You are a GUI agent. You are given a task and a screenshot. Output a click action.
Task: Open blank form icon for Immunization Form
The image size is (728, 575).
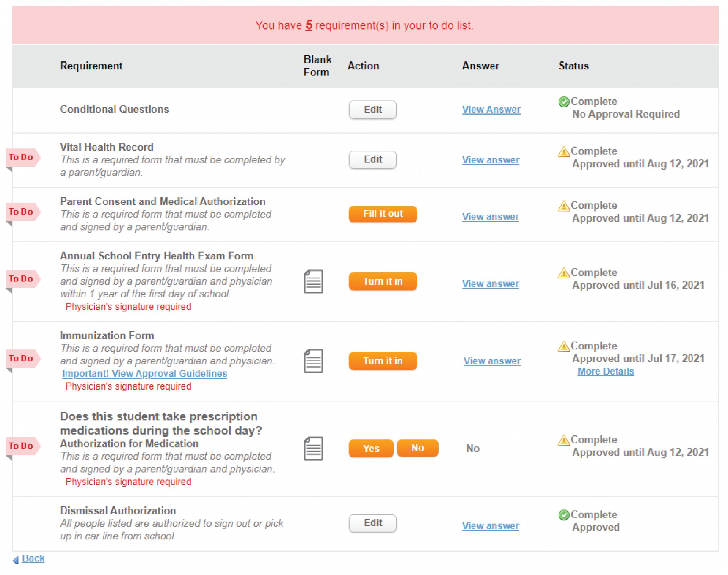[314, 361]
